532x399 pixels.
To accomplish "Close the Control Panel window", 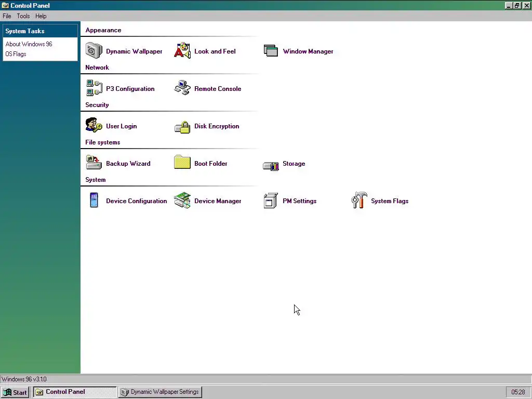I will 526,5.
